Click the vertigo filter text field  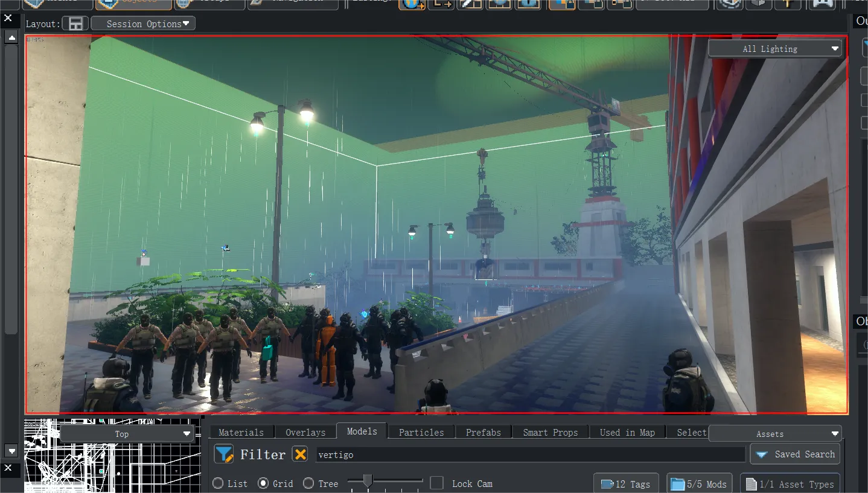pyautogui.click(x=531, y=454)
